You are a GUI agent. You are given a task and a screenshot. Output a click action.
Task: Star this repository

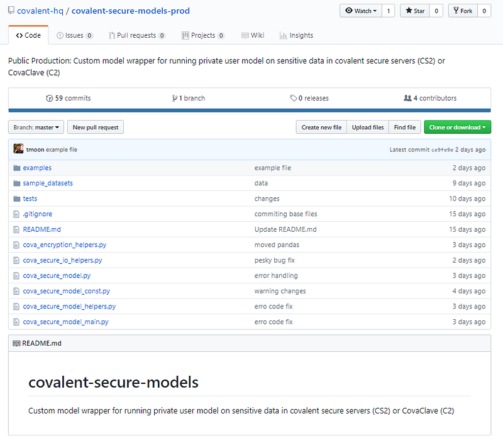[415, 11]
